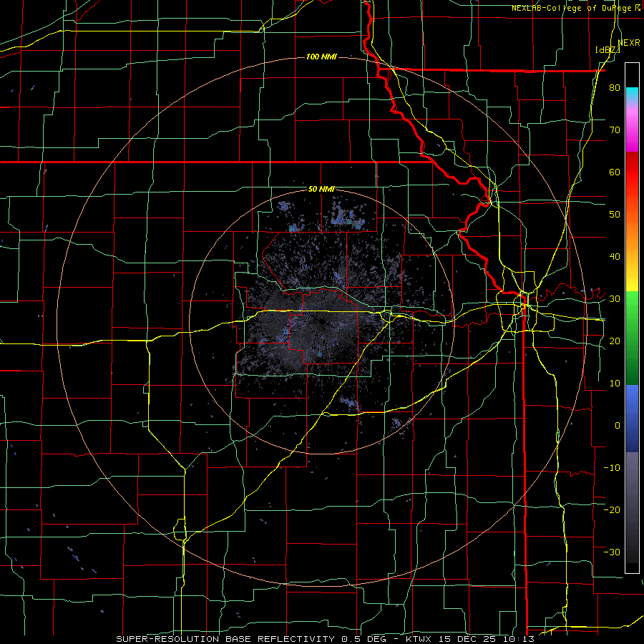Click the 10 value on dBZ scale
The height and width of the screenshot is (644, 644).
(615, 384)
